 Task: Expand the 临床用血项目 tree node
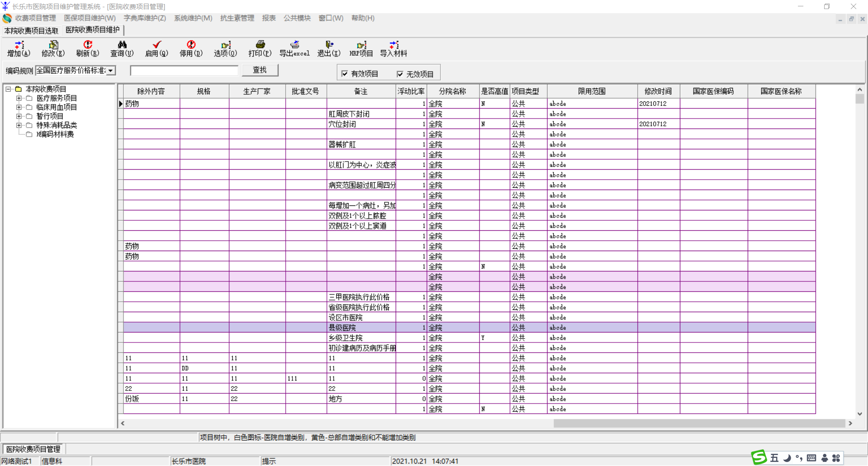point(19,107)
